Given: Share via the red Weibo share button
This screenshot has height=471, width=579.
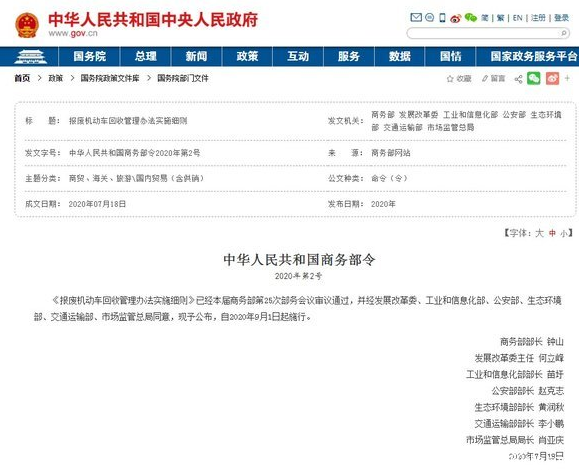Looking at the screenshot, I should click(x=552, y=78).
